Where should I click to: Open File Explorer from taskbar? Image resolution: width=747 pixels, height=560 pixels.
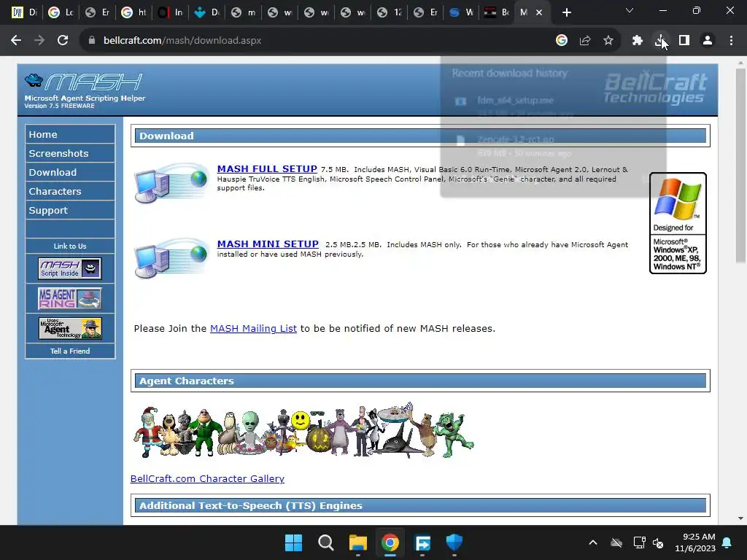coord(357,542)
